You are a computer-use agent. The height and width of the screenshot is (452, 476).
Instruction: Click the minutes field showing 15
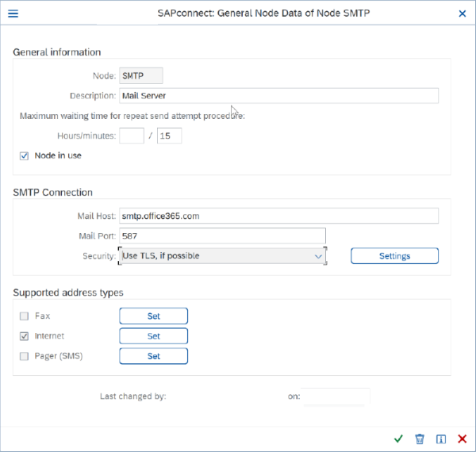tap(170, 136)
